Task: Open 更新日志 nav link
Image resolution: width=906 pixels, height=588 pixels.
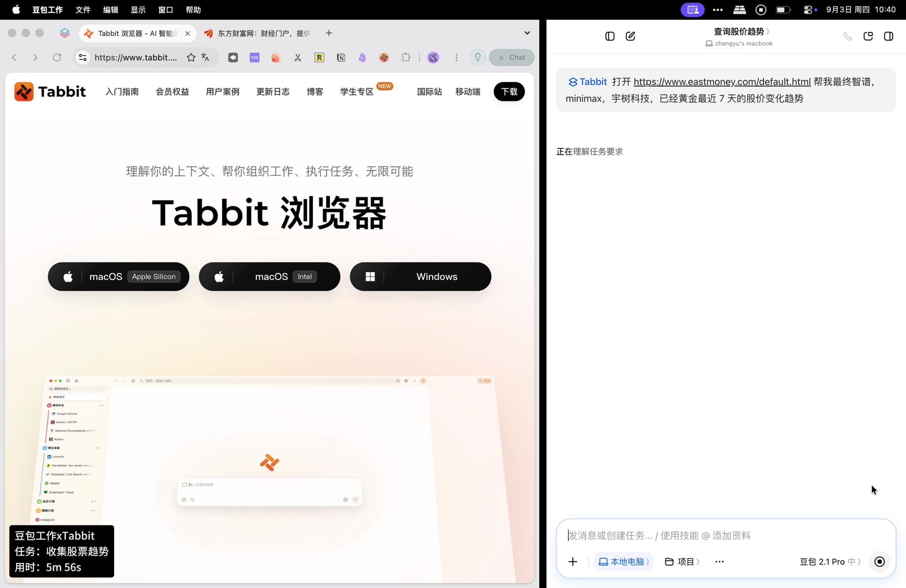Action: click(x=273, y=92)
